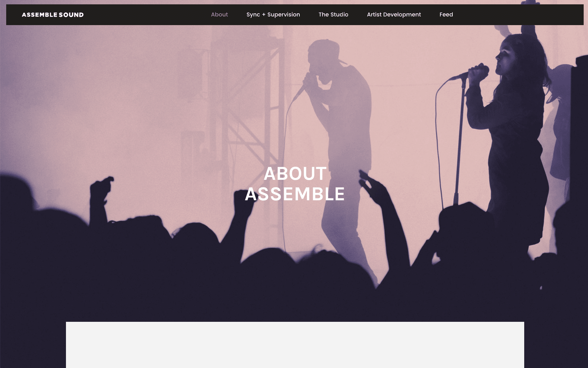Click the white content panel below hero
The width and height of the screenshot is (588, 368).
[x=295, y=345]
